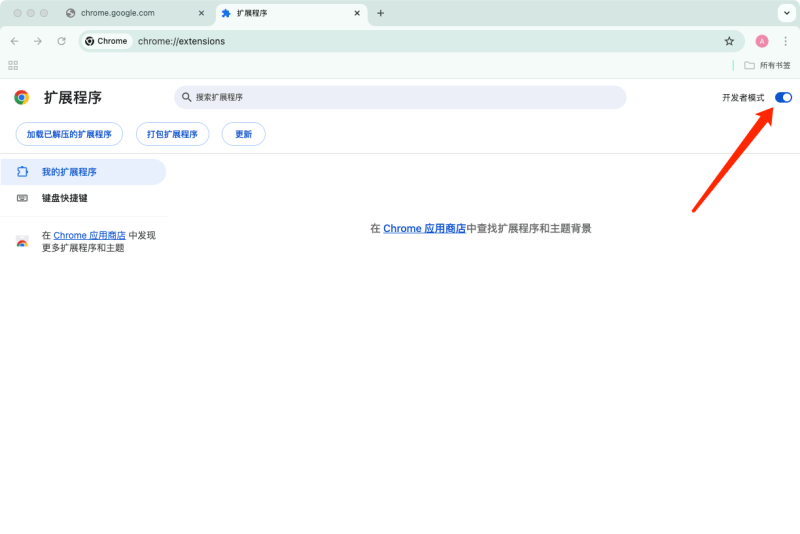The image size is (800, 534).
Task: Select 键盘快捷键 in sidebar
Action: click(x=83, y=198)
